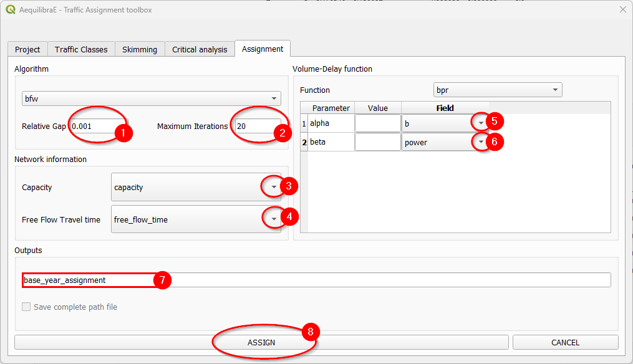
Task: Expand the Free Flow Travel time dropdown
Action: pos(273,219)
